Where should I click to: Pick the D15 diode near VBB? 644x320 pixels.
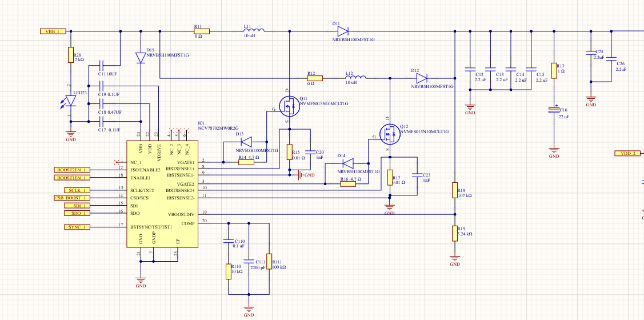[141, 58]
